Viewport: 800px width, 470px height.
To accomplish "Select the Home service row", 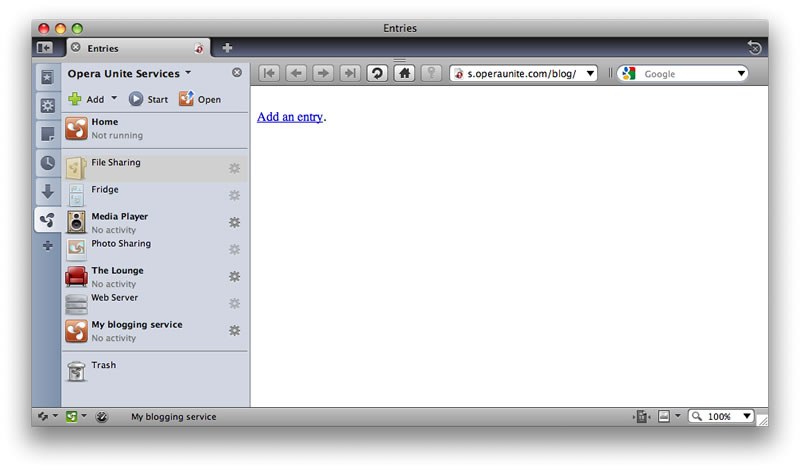I will pyautogui.click(x=155, y=129).
